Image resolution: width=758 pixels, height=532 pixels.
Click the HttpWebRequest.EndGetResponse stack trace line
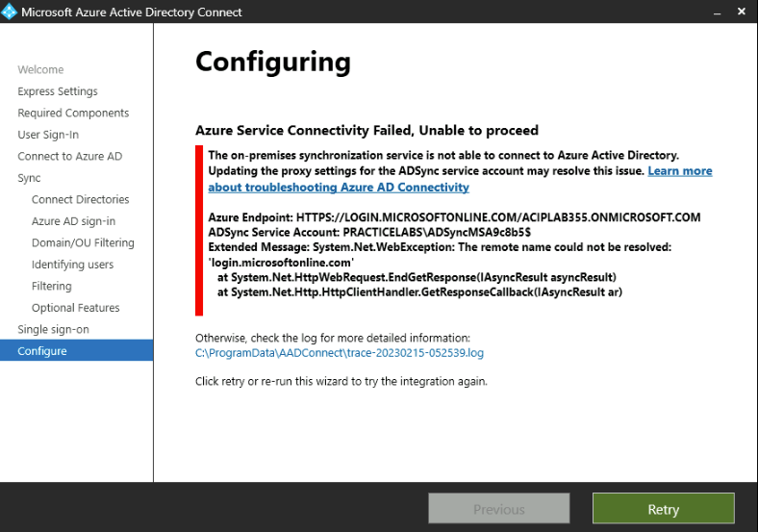point(417,278)
